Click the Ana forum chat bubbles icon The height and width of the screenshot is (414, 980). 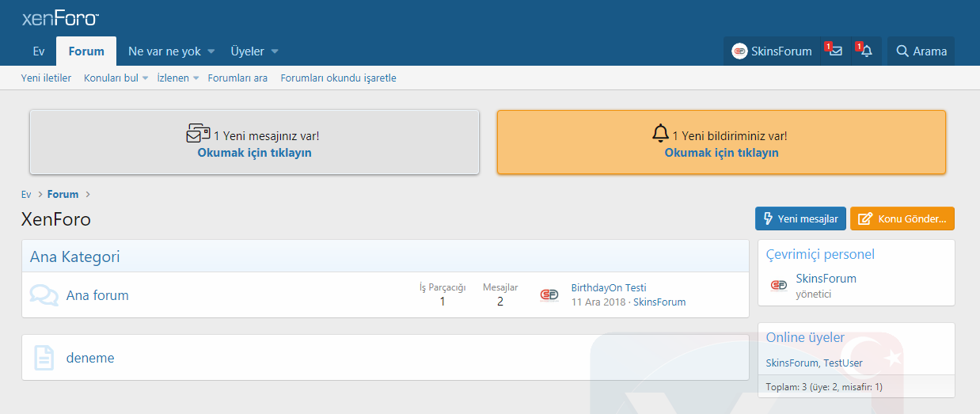click(x=44, y=295)
